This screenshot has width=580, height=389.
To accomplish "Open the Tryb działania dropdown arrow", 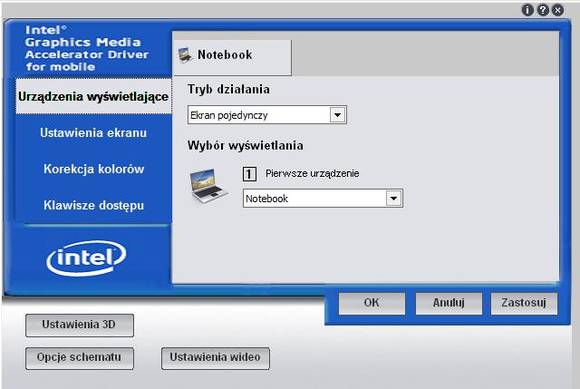I will click(337, 115).
